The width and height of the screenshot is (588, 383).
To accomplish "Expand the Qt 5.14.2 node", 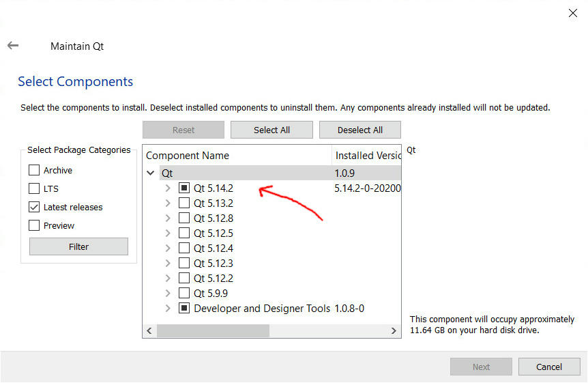I will coord(168,188).
